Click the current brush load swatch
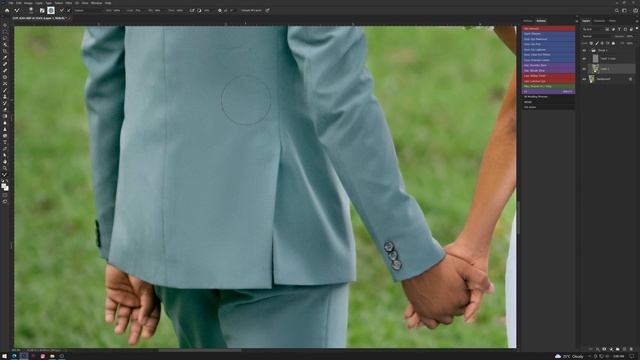Viewport: 640px width, 360px height. pos(51,10)
